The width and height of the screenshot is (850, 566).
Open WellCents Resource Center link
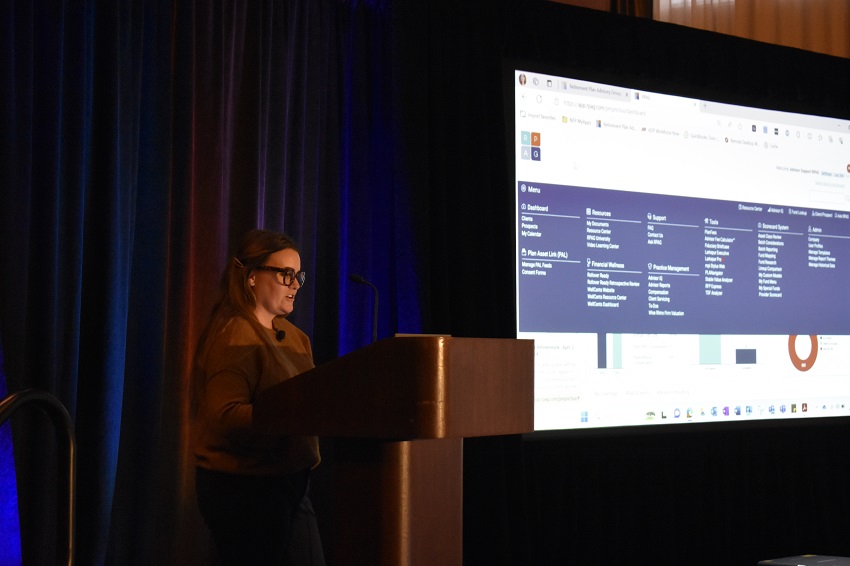607,298
